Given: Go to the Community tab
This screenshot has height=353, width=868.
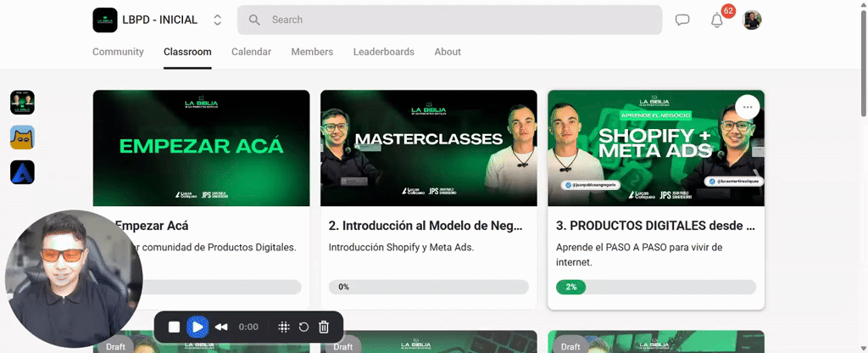Looking at the screenshot, I should point(118,52).
